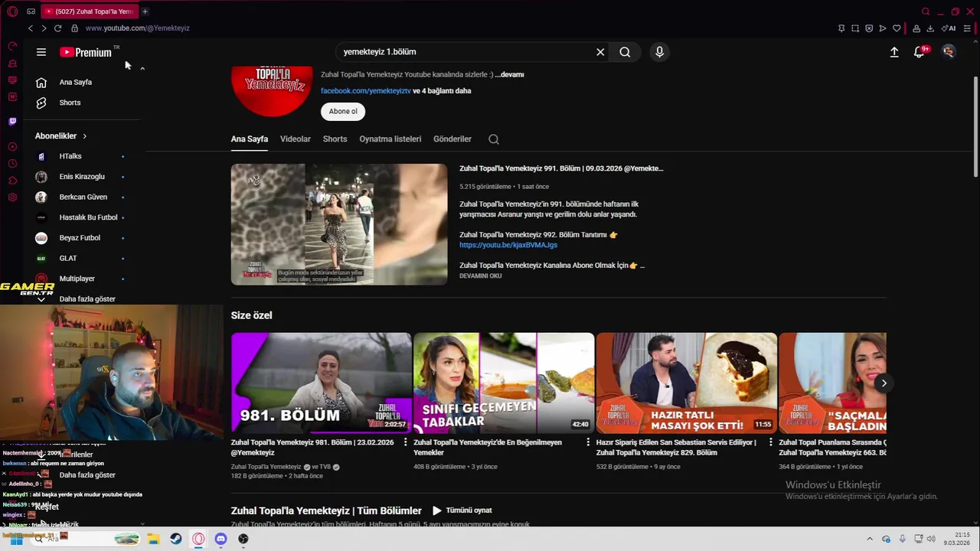Open the Opera AI assistant icon
Viewport: 980px width, 551px height.
point(949,28)
